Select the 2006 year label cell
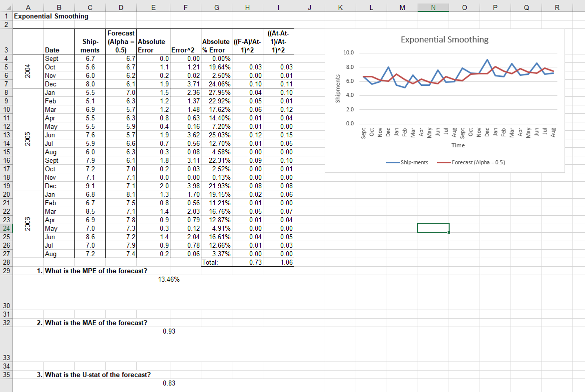Screen dimensions: 585x392 coord(28,224)
